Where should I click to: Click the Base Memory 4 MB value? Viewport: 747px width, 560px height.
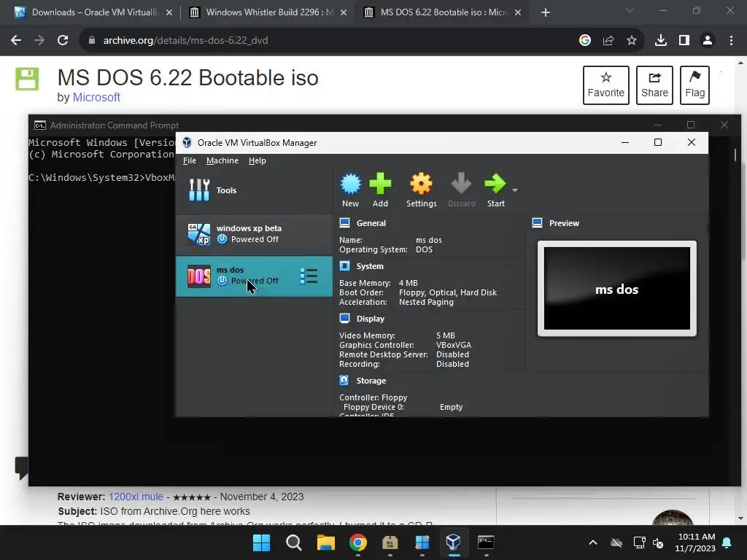[x=409, y=283]
